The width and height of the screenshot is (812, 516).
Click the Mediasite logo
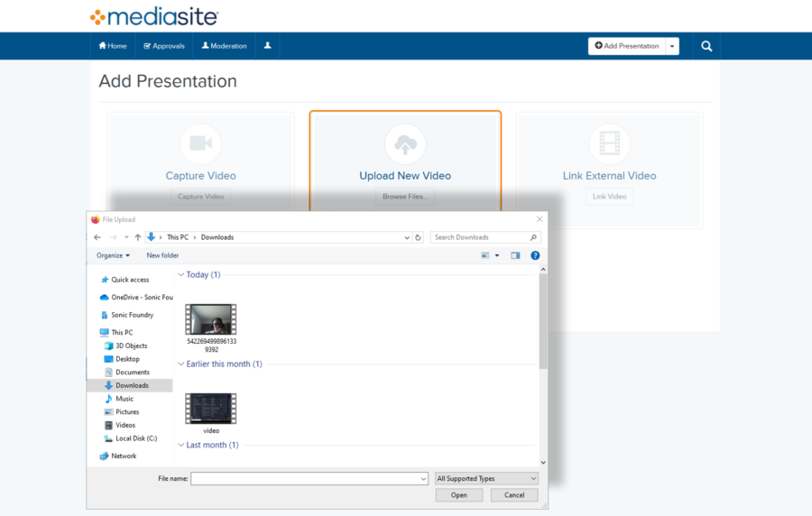[154, 16]
